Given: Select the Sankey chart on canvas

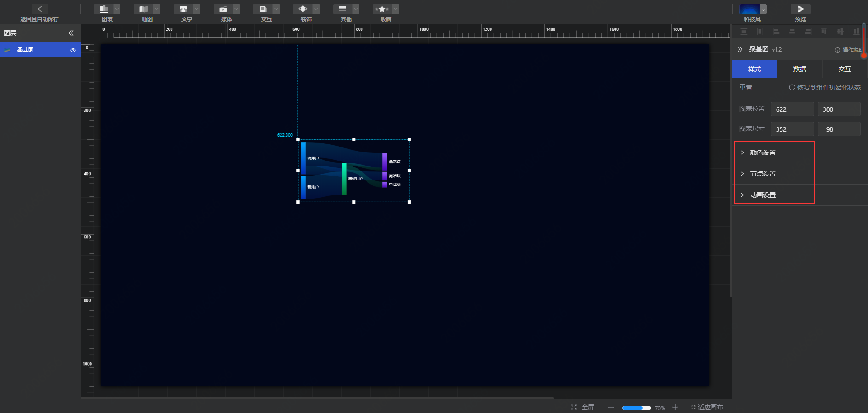Looking at the screenshot, I should pyautogui.click(x=353, y=171).
